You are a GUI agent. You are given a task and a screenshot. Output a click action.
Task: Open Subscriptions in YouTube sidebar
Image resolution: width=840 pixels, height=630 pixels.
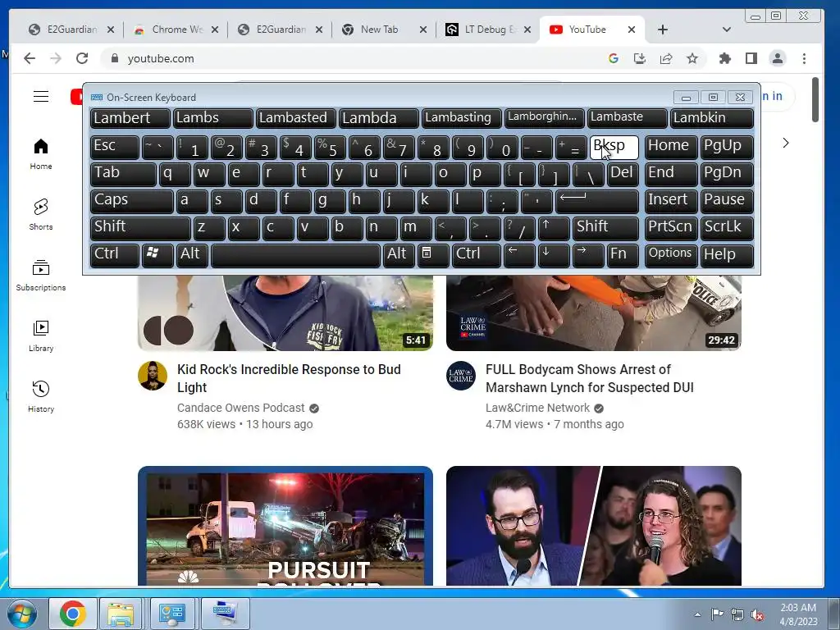[41, 276]
